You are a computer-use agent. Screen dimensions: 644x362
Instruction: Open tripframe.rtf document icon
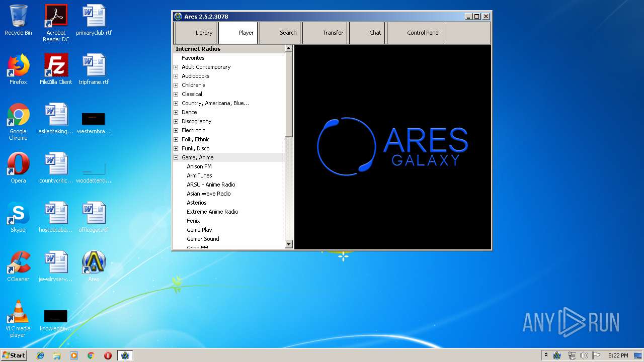click(94, 69)
